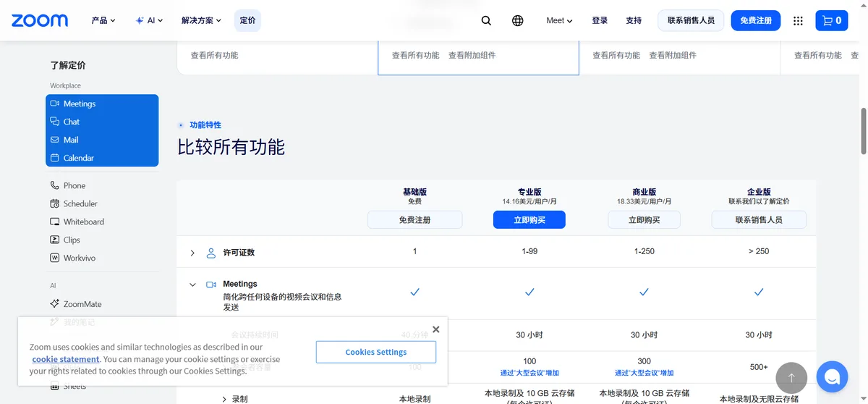Open the apps grid icon
Screen dimensions: 868x404
[798, 20]
